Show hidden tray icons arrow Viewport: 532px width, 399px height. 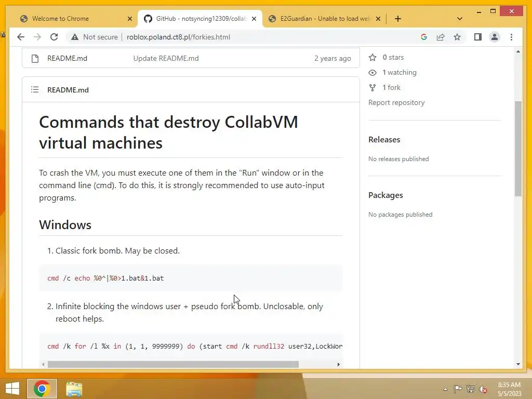(x=445, y=389)
